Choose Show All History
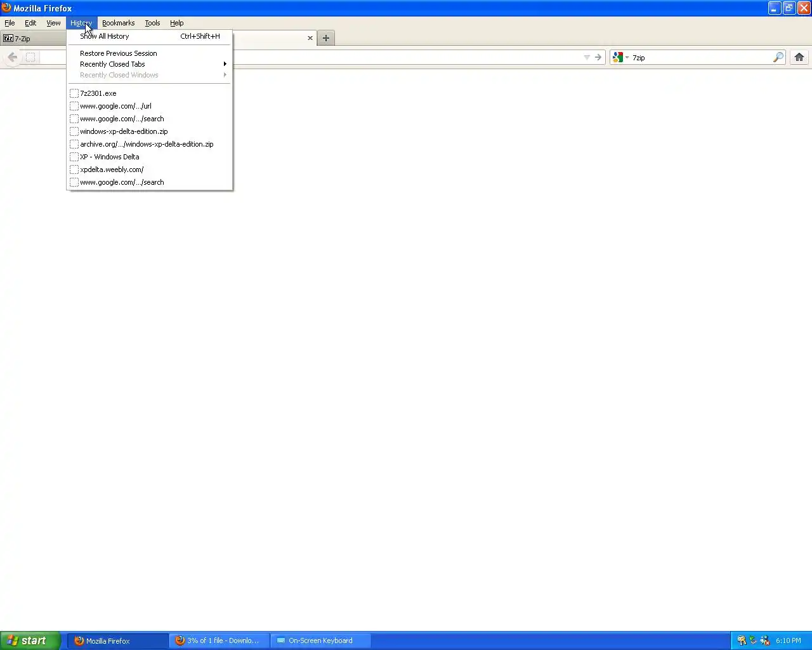The width and height of the screenshot is (812, 650). (150, 36)
